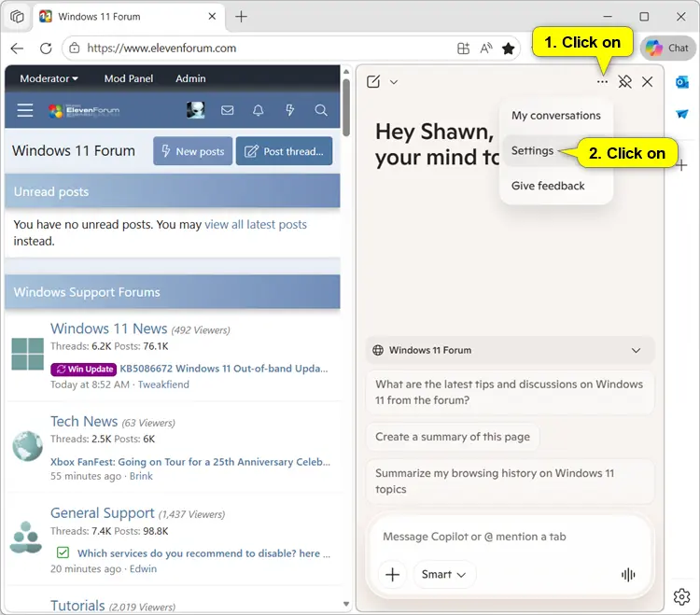Start Copilot voice input
Screen dimensions: 700x615
click(628, 575)
